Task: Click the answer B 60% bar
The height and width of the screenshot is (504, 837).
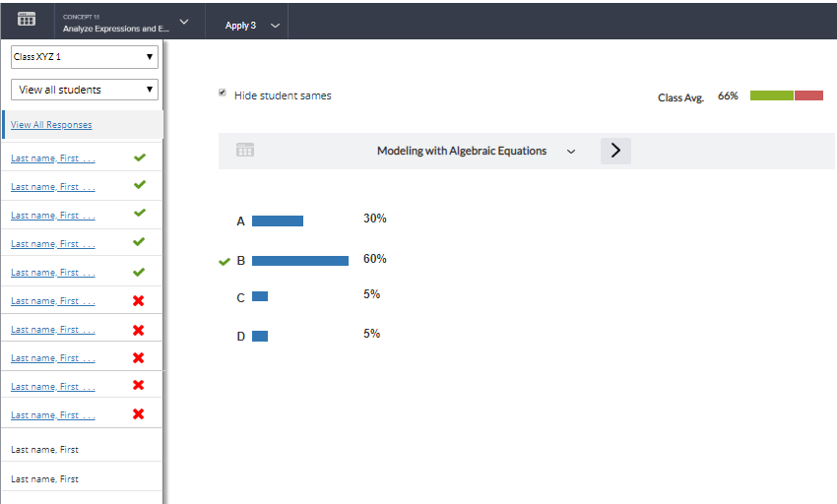Action: coord(300,261)
